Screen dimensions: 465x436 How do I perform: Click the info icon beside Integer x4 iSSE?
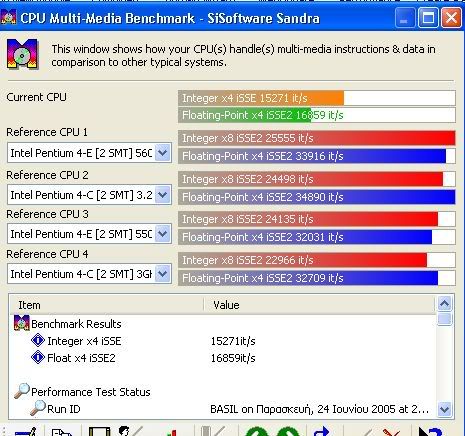(38, 340)
